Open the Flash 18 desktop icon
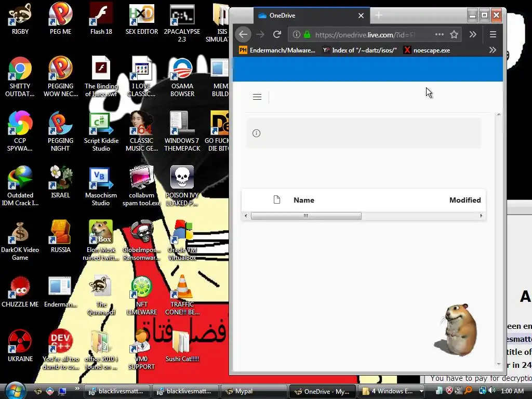The width and height of the screenshot is (532, 399). tap(101, 19)
